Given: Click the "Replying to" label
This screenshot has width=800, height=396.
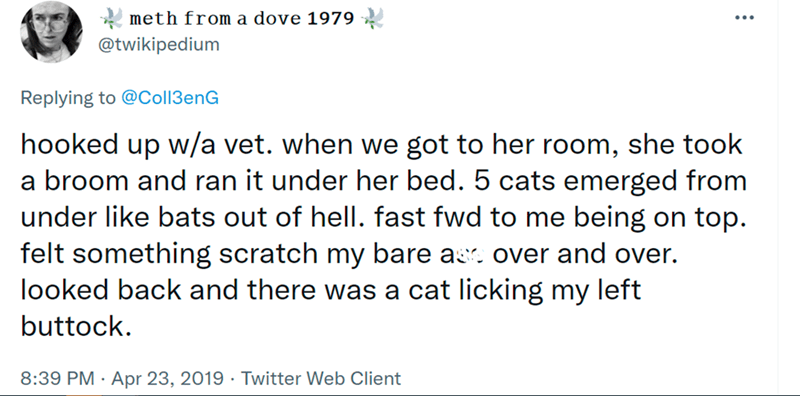Looking at the screenshot, I should pyautogui.click(x=68, y=97).
